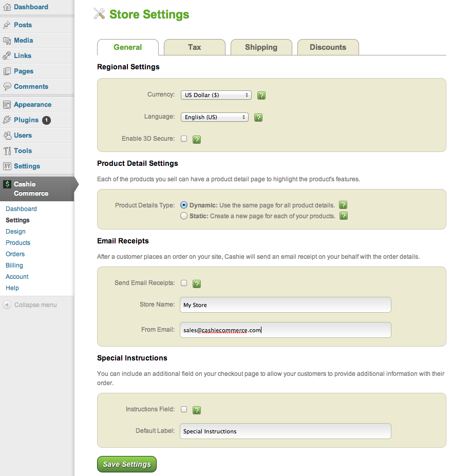Switch to the Tax tab

(195, 47)
